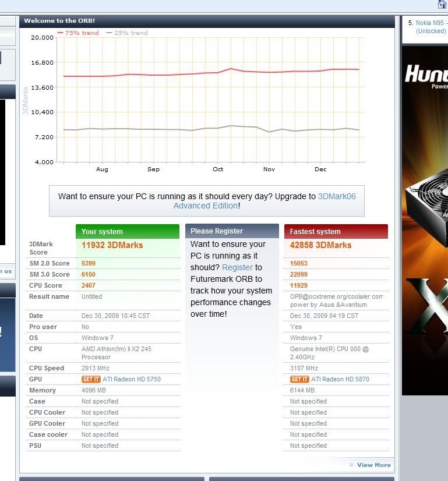The height and width of the screenshot is (481, 448).
Task: Click fastest system SM 2.0 value 15053
Action: tap(299, 264)
